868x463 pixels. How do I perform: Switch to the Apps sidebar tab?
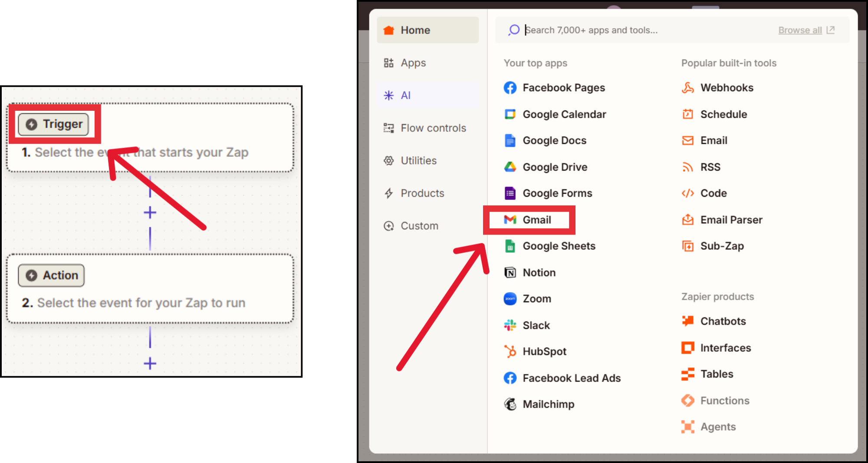coord(427,63)
